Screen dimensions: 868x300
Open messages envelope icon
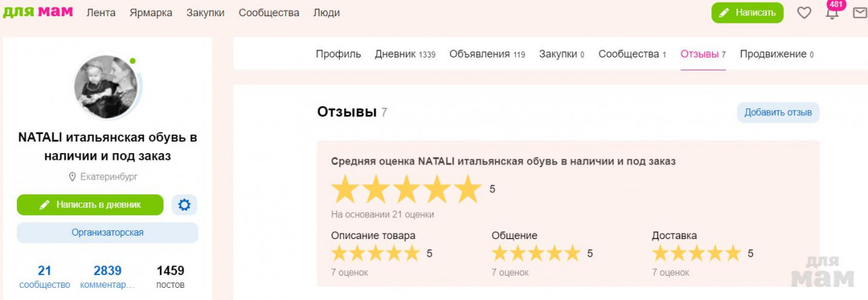859,13
